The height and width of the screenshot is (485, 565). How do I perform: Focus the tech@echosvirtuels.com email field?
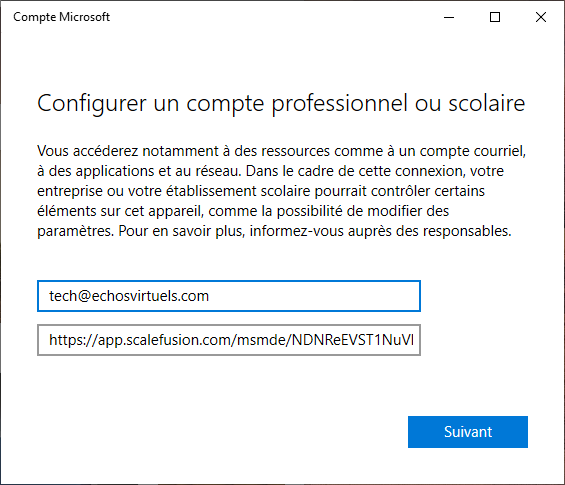pyautogui.click(x=229, y=296)
